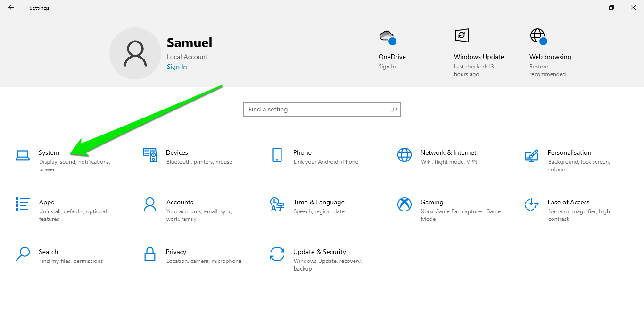This screenshot has height=313, width=644.
Task: Click 'Narrator, magnifier, high contrast' description
Action: click(x=579, y=215)
